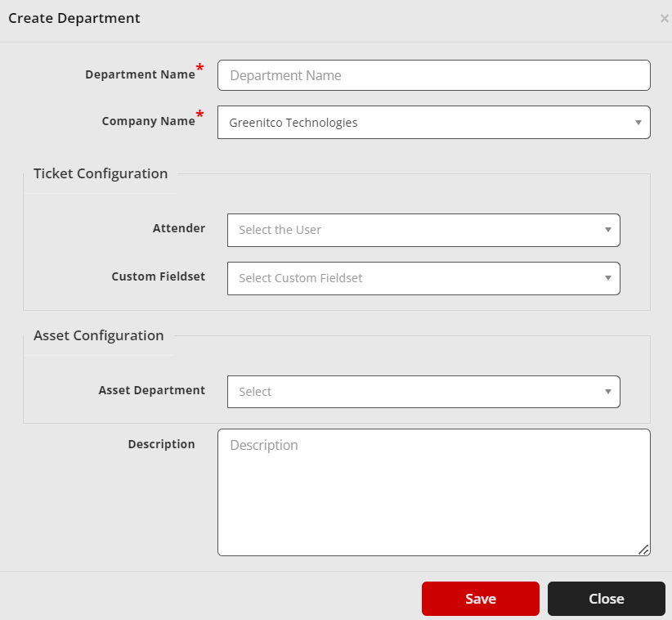
Task: Click the Asset Department dropdown arrow
Action: tap(608, 391)
